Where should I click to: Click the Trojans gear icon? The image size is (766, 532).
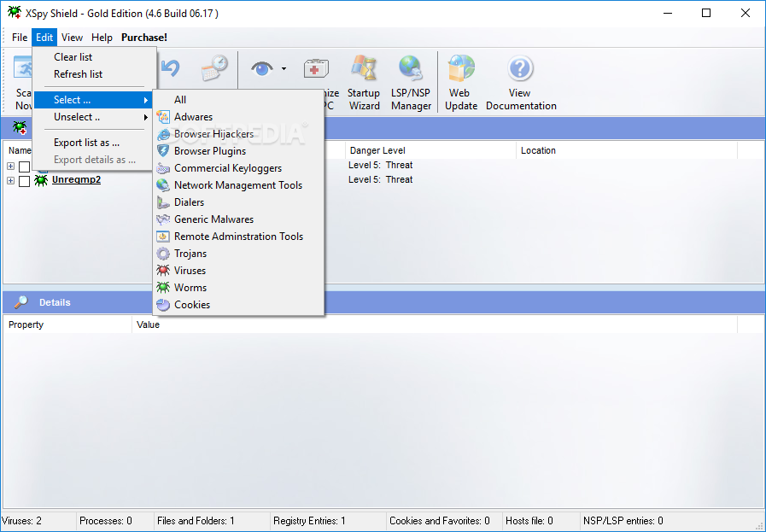coord(162,254)
